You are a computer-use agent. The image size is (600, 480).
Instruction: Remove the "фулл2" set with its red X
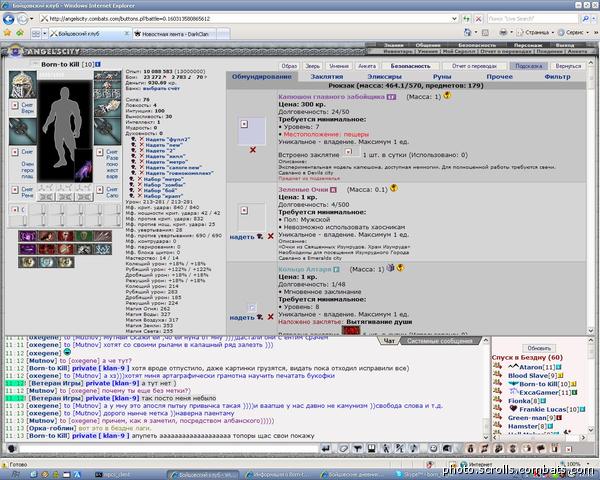142,140
